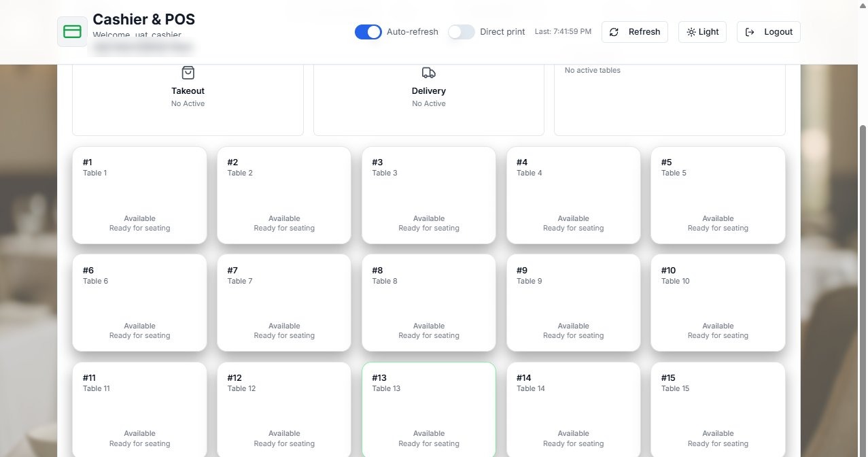Click the 'Last: 7:41:59 PM' timestamp
Viewport: 868px width, 457px height.
563,32
